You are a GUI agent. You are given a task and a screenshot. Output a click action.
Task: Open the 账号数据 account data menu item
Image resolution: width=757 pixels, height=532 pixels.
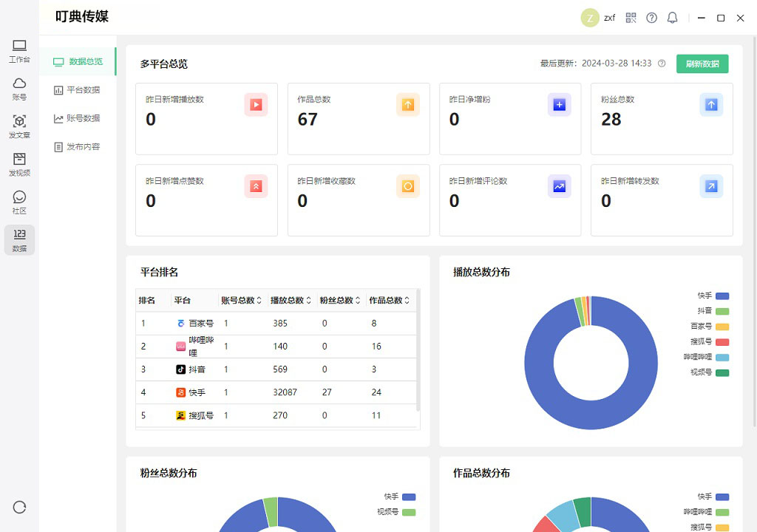(77, 118)
